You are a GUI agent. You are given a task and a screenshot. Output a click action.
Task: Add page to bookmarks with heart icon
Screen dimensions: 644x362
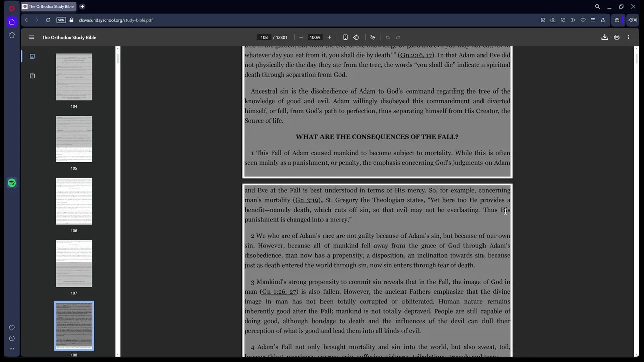pyautogui.click(x=583, y=20)
